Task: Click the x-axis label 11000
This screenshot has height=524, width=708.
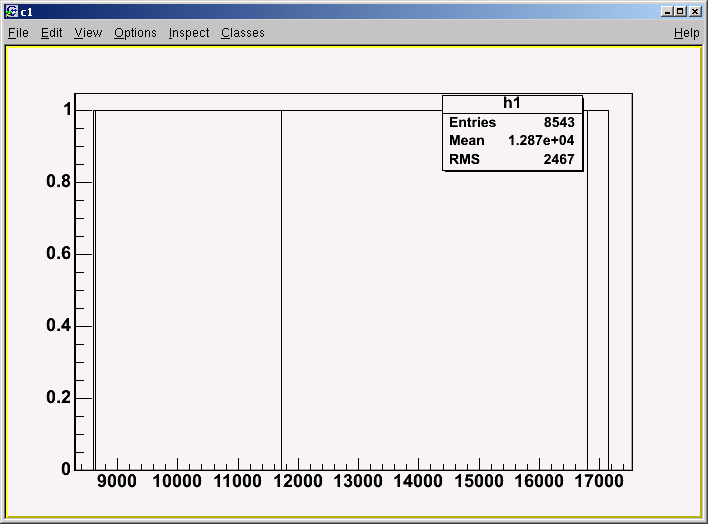Action: click(x=238, y=481)
